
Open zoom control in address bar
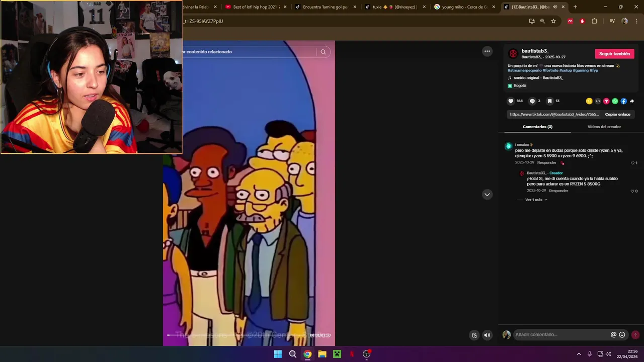point(542,21)
